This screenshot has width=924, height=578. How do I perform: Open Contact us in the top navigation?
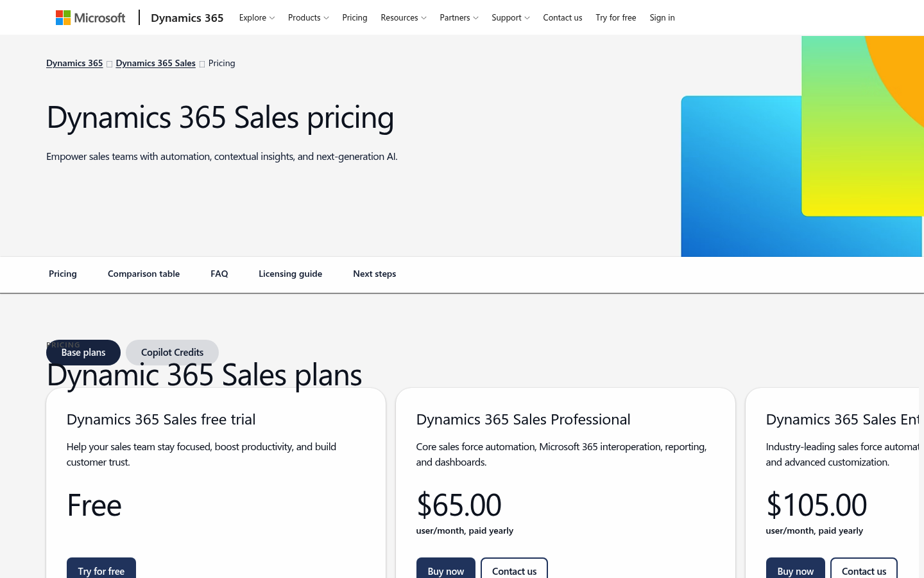coord(562,17)
